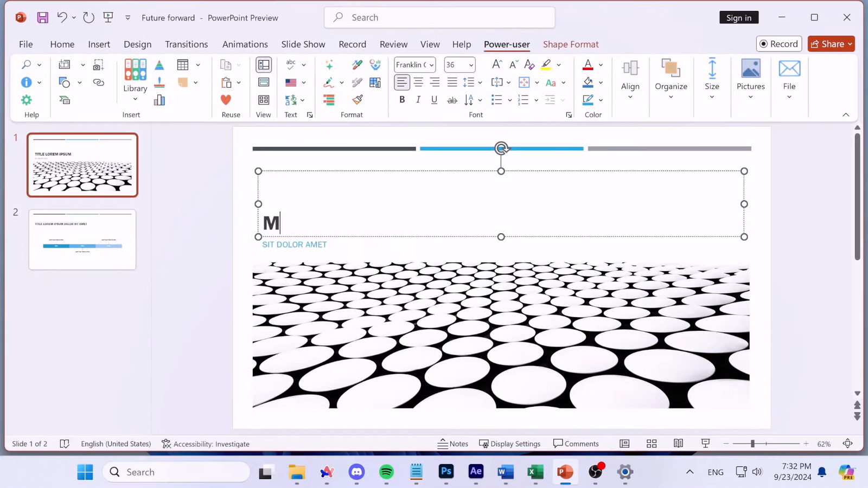Switch to the Shape Format tab

tap(570, 44)
